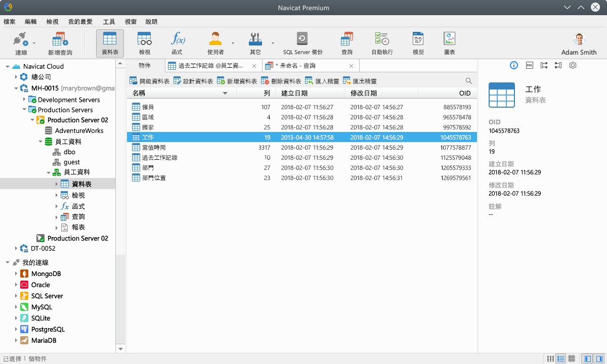
Task: Click the hexagon icon in info pane
Action: (573, 65)
